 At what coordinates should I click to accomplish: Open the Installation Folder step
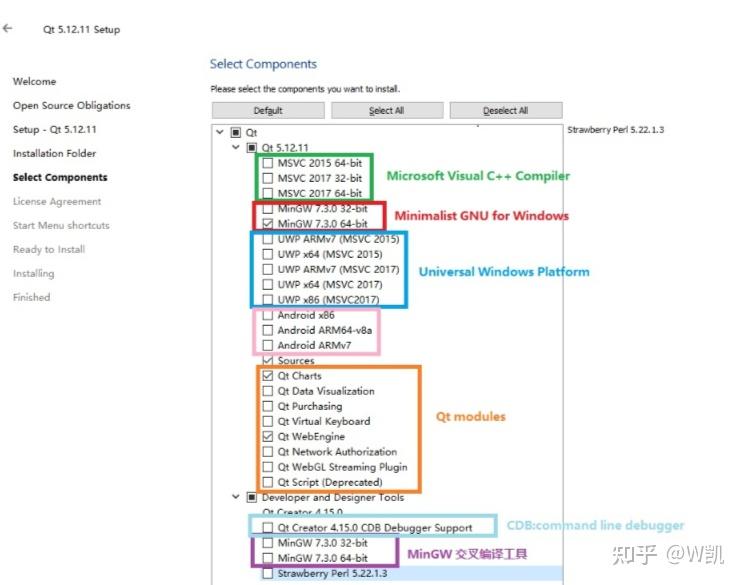click(x=54, y=153)
